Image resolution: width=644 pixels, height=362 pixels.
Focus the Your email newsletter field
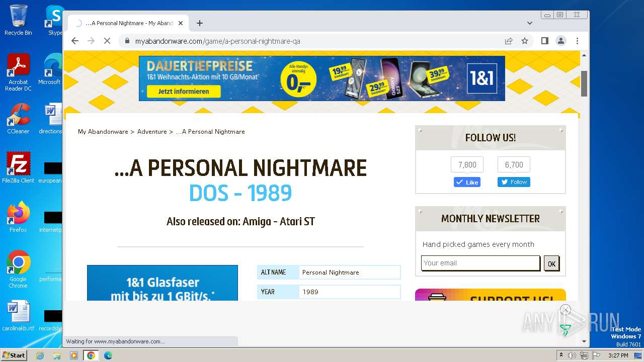click(480, 263)
